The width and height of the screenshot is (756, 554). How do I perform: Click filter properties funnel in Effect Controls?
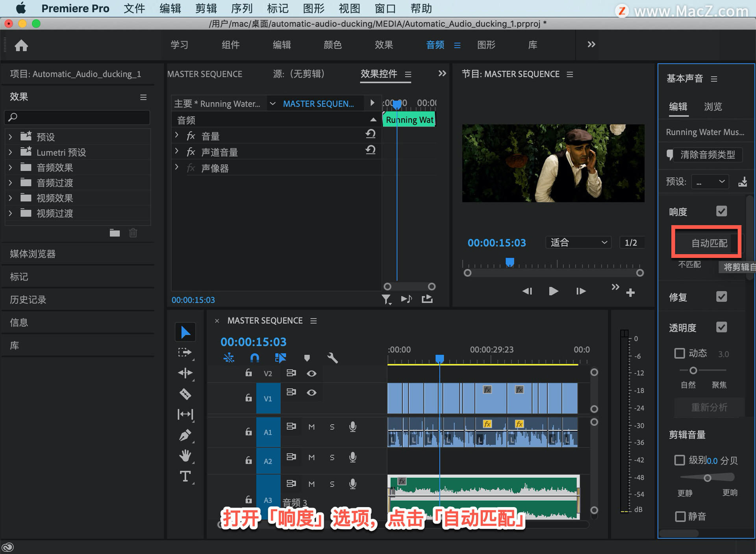(x=387, y=300)
